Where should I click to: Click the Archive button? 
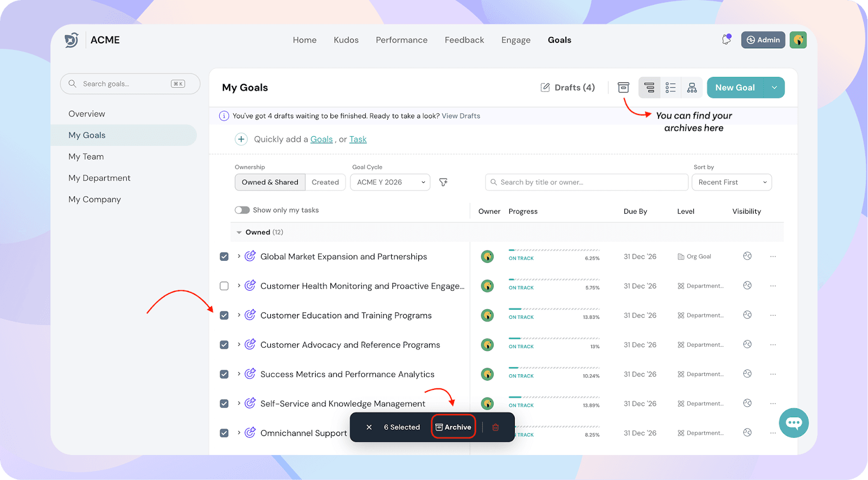[x=454, y=427]
